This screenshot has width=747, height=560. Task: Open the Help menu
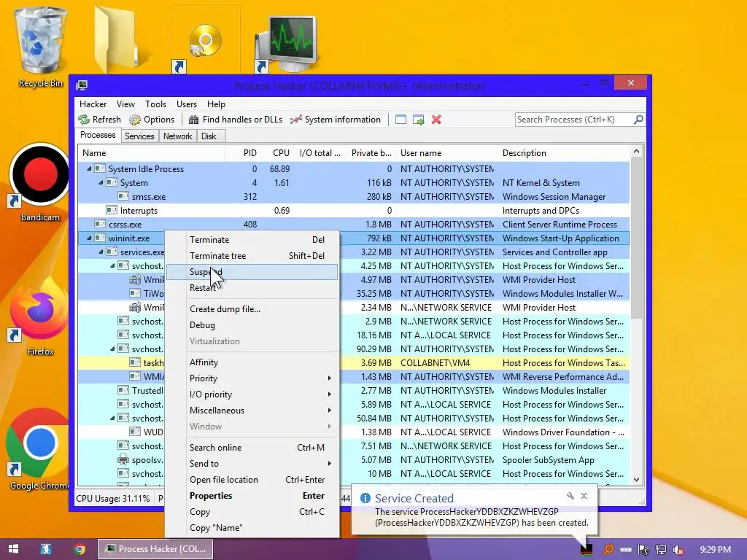coord(216,104)
